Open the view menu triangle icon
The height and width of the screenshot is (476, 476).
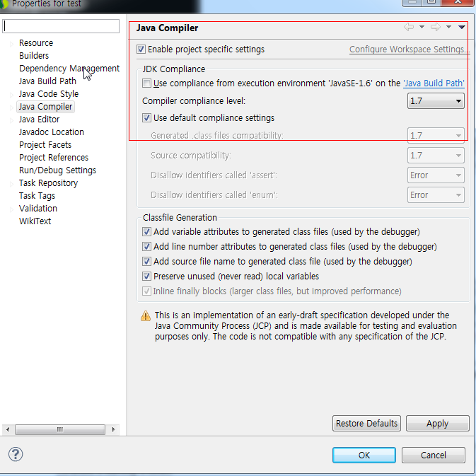click(462, 28)
